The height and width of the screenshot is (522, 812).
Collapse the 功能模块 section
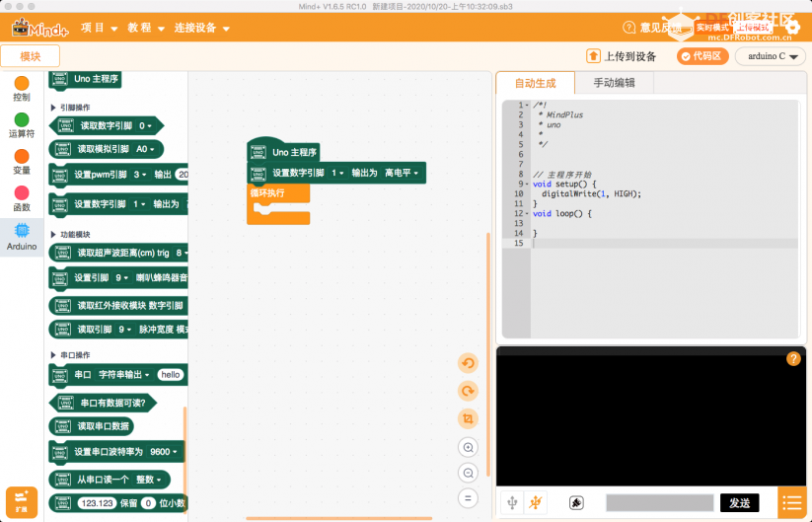53,235
